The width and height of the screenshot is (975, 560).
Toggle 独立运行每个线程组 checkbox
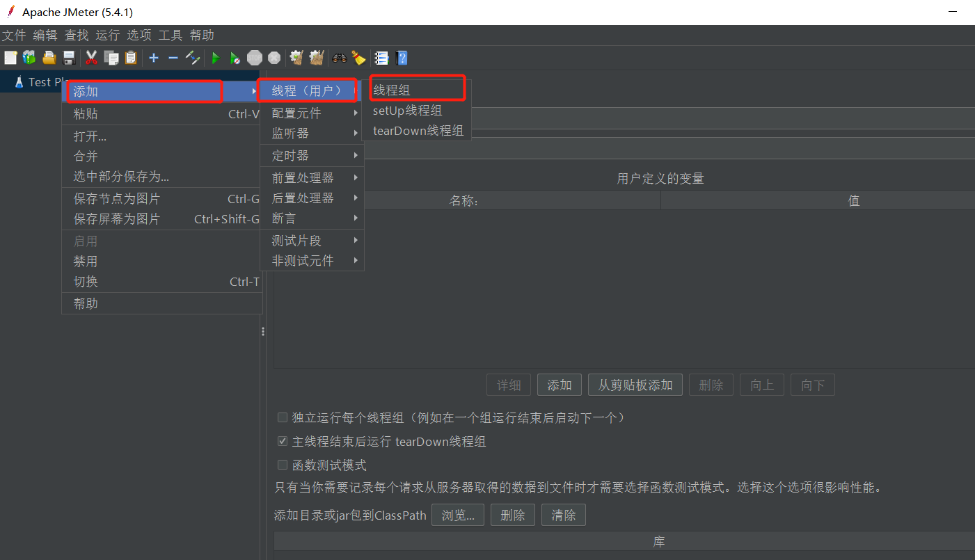(x=283, y=417)
